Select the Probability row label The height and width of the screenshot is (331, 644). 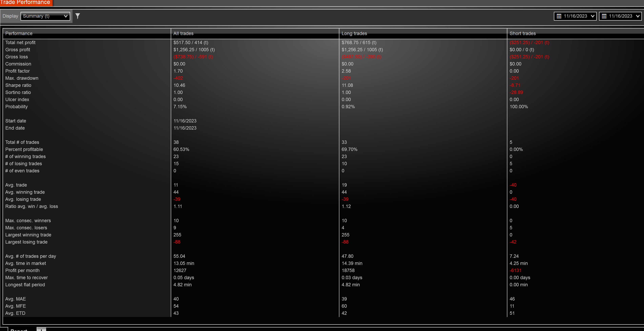(x=16, y=107)
